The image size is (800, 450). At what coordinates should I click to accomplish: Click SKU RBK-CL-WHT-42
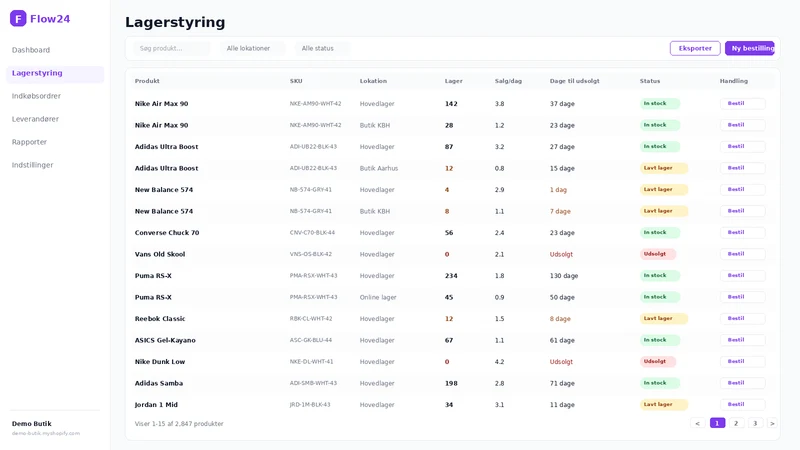(311, 319)
